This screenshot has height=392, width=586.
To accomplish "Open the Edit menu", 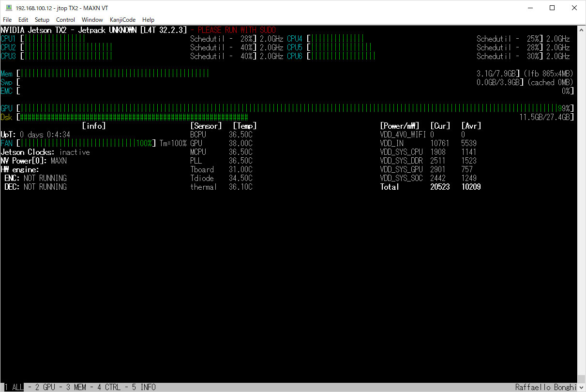I will (x=23, y=20).
